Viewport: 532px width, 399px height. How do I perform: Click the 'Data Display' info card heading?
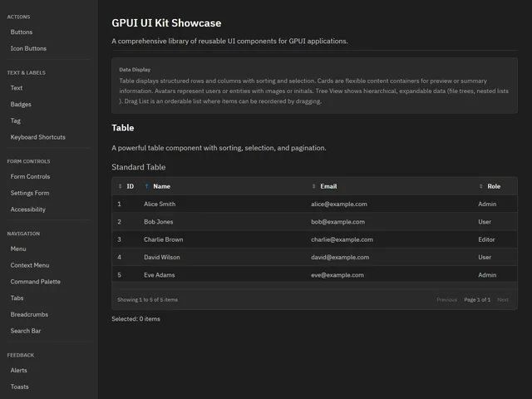click(x=135, y=70)
